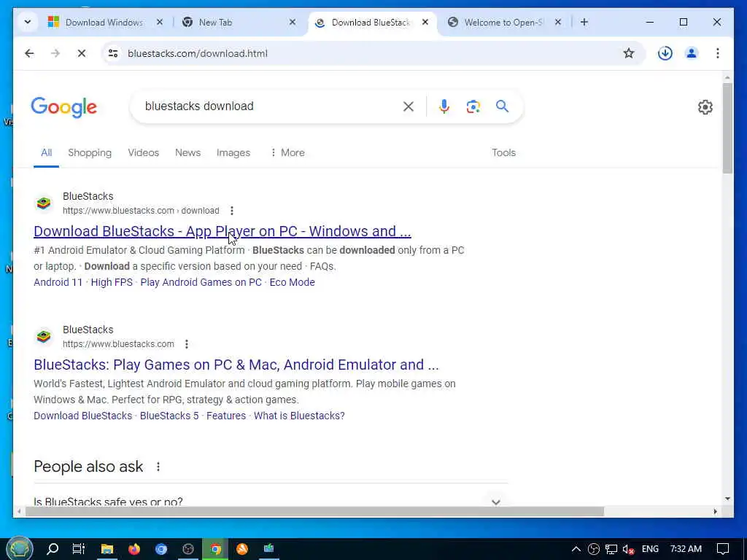Switch to Videos results
Viewport: 747px width, 560px height.
pos(144,153)
